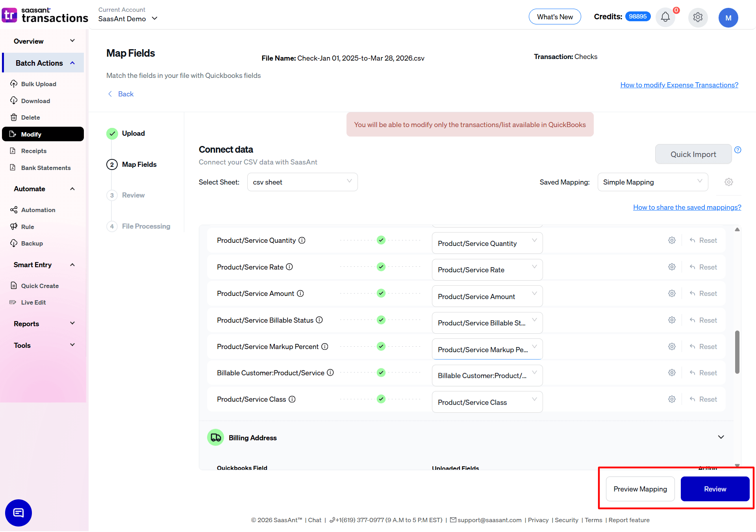The height and width of the screenshot is (532, 756).
Task: Open Receipts in Batch Actions
Action: tap(33, 151)
